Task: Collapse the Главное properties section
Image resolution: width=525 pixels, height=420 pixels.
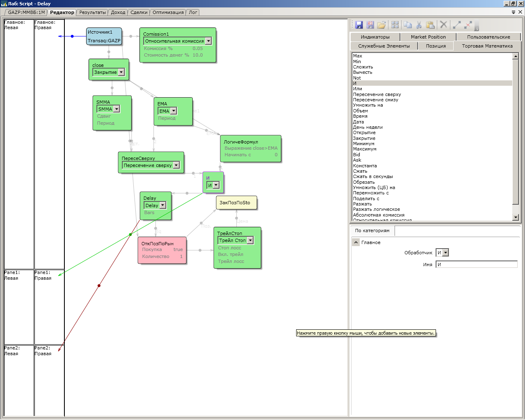Action: 356,242
